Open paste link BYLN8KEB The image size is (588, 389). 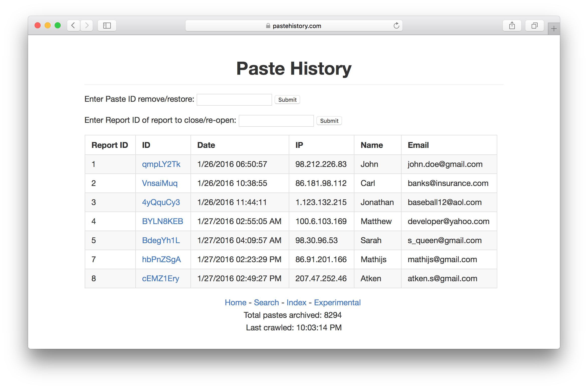pyautogui.click(x=162, y=221)
